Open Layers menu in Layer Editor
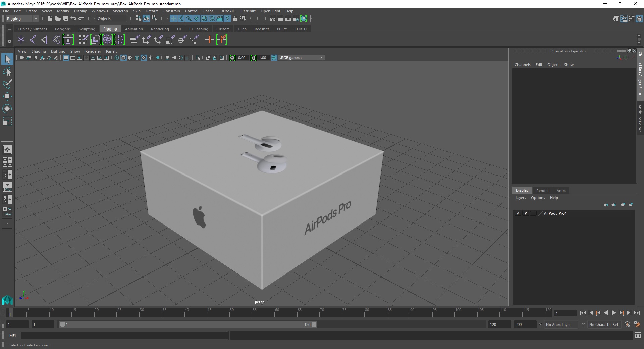Screen dimensions: 644x349 521,198
